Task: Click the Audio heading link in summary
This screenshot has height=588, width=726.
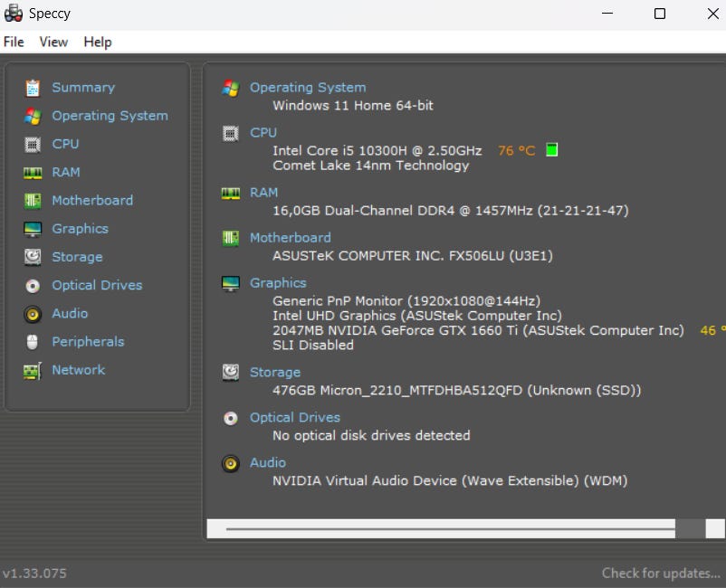Action: [x=268, y=462]
